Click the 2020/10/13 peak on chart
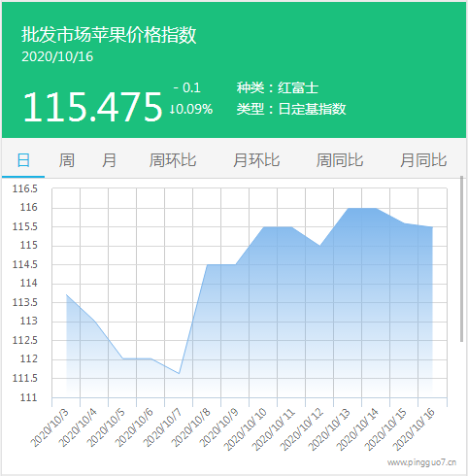This screenshot has width=468, height=476. (348, 208)
